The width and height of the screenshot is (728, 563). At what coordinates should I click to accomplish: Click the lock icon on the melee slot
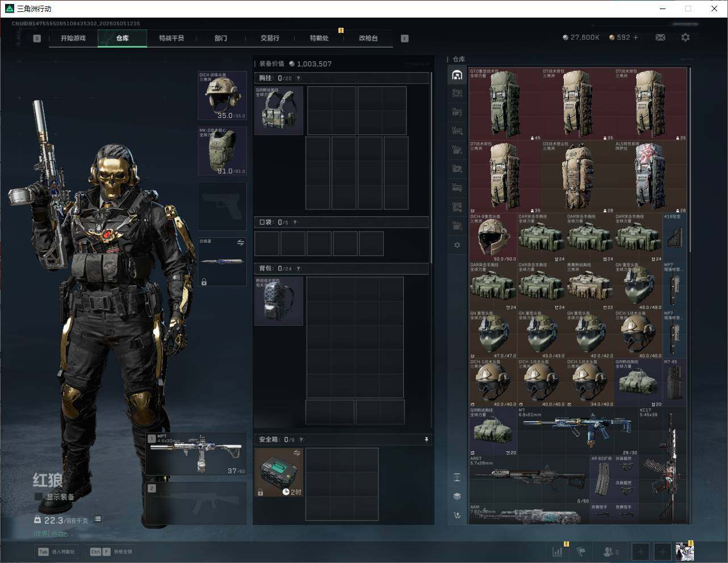pos(204,281)
